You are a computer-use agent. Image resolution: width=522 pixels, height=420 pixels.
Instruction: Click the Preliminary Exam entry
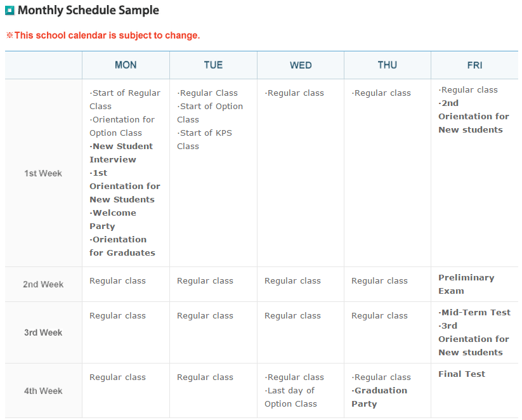(466, 284)
